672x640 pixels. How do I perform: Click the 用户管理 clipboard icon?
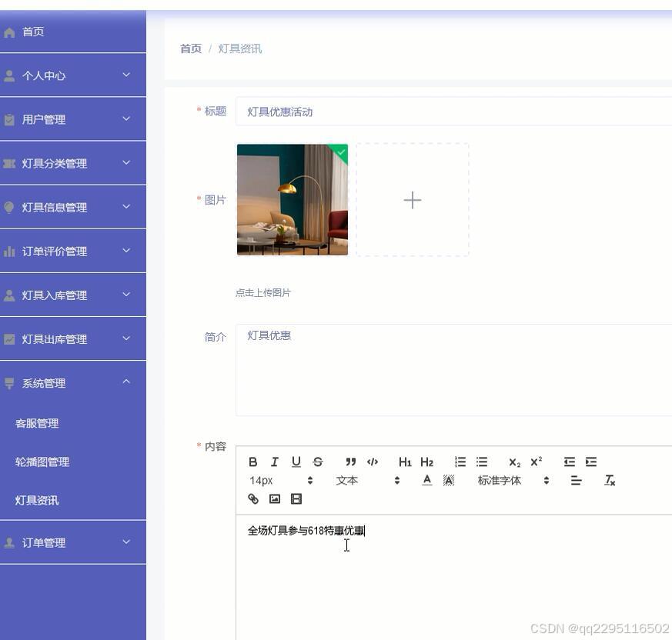[9, 119]
